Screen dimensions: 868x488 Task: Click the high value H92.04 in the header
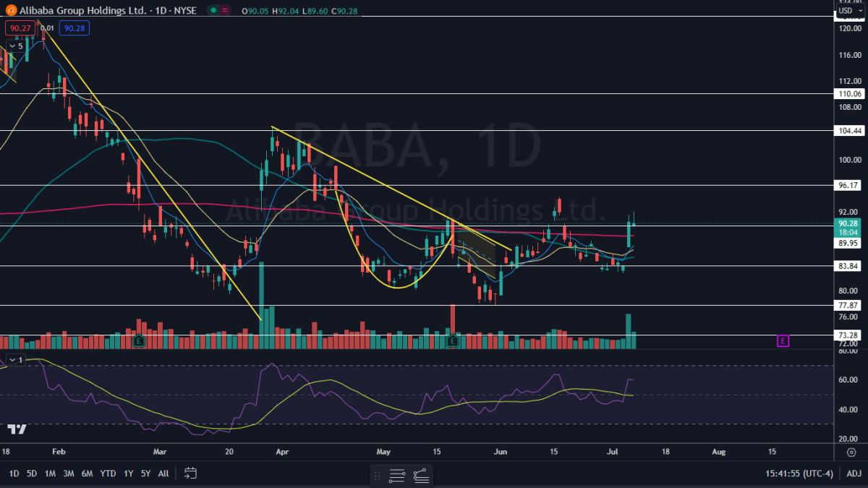[x=284, y=11]
